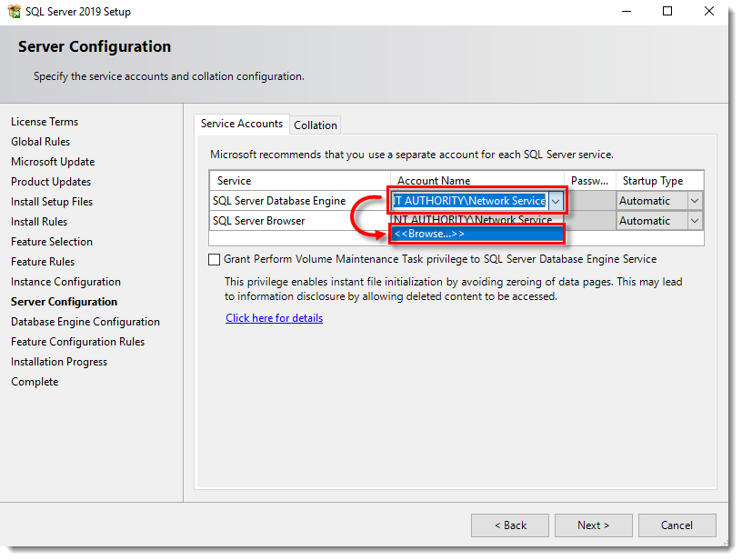
Task: Close the SQL Server 2019 Setup window
Action: point(709,11)
